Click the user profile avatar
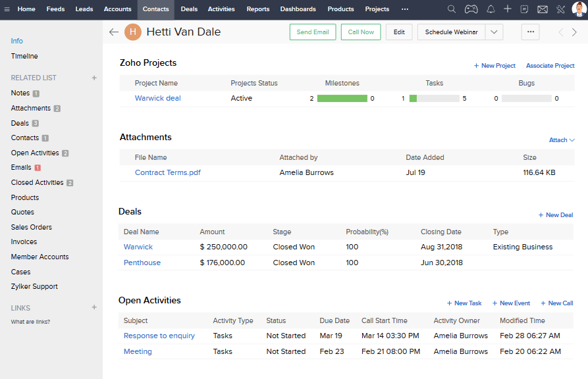Screen dimensions: 588x379 click(578, 9)
